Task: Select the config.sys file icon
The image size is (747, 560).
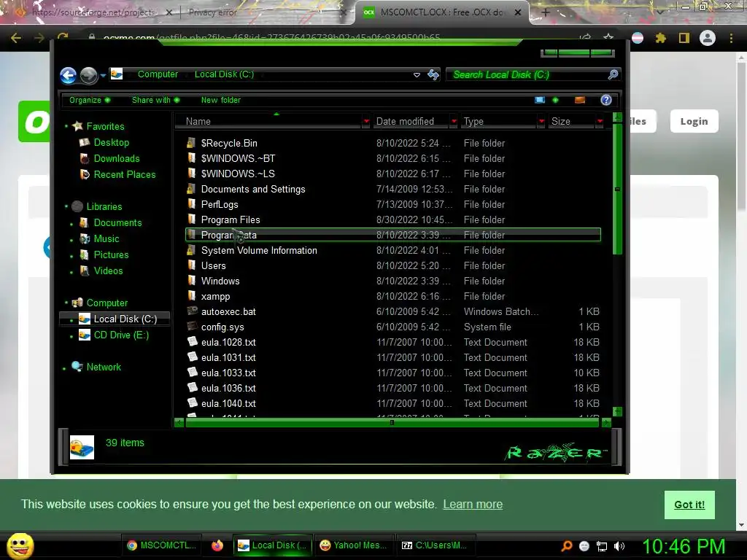Action: coord(192,326)
